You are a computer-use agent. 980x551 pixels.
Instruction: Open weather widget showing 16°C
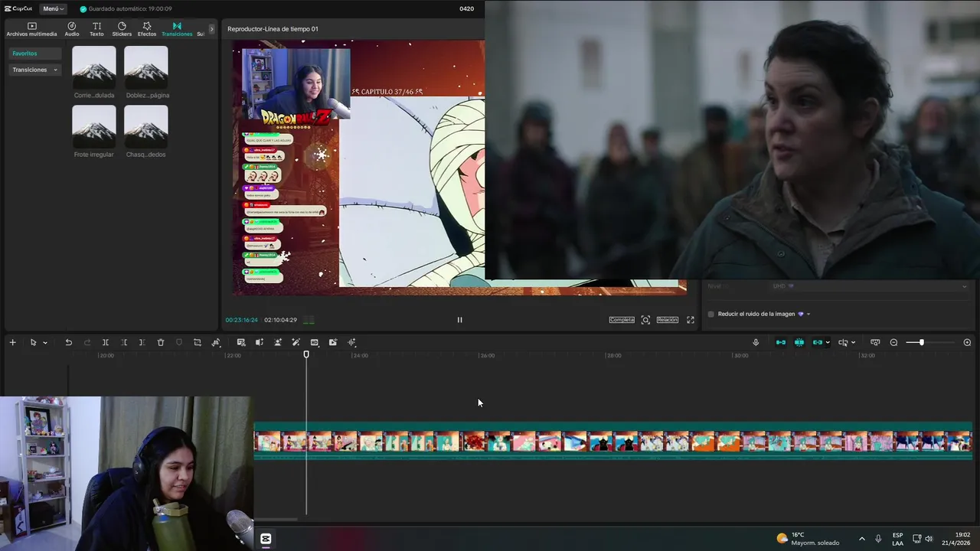click(x=808, y=539)
